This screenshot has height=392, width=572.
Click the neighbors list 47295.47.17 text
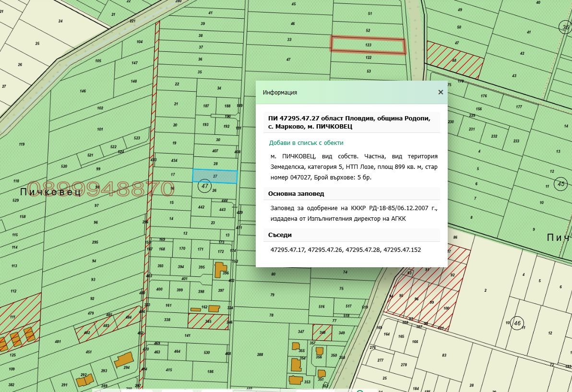[287, 250]
